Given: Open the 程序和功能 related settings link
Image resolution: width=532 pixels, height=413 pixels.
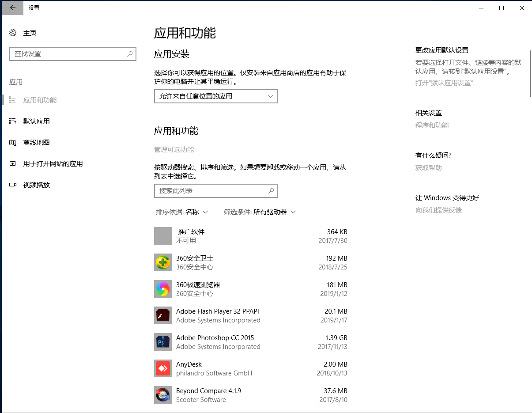Looking at the screenshot, I should [432, 125].
